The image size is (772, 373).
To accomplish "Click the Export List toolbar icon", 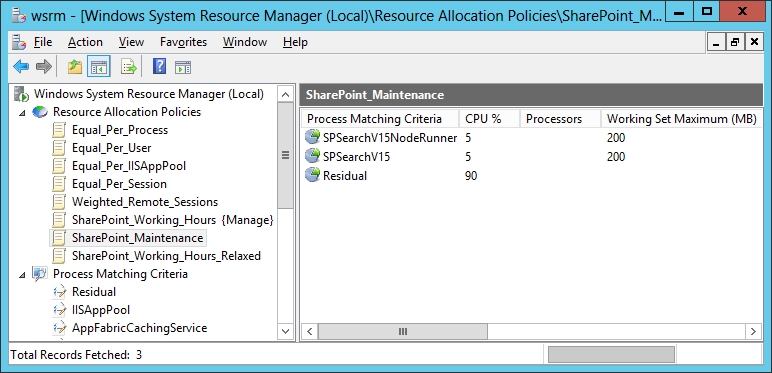I will click(x=129, y=66).
